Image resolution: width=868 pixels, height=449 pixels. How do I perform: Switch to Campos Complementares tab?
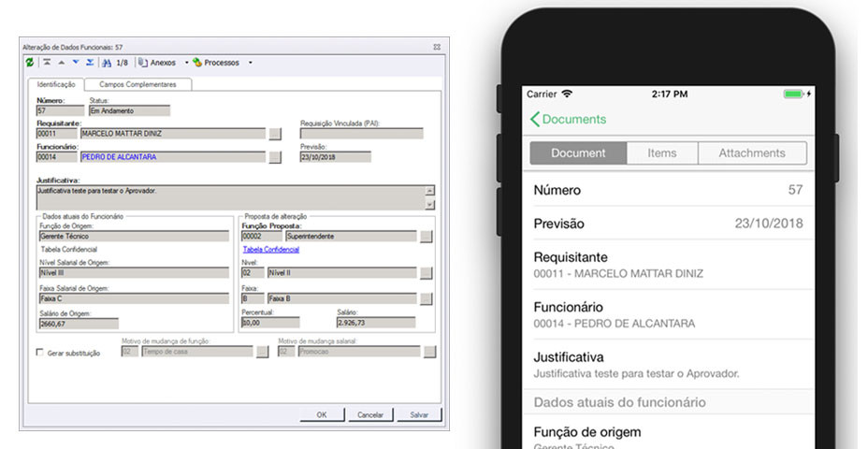tap(137, 84)
